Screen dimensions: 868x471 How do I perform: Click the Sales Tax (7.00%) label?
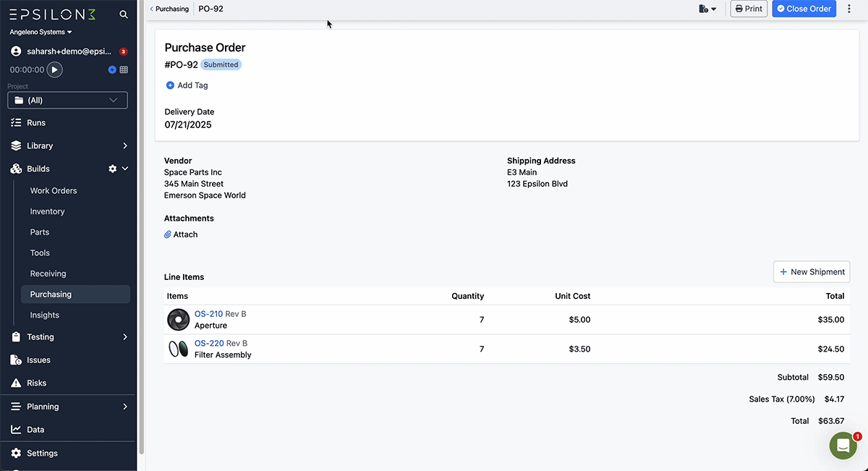(x=782, y=399)
